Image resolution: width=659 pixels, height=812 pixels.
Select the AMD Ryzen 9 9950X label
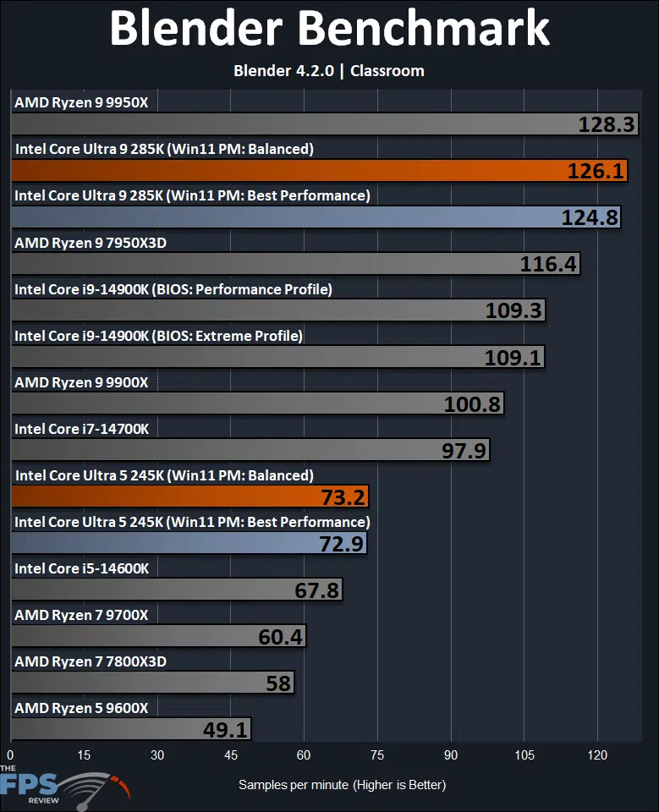click(81, 102)
